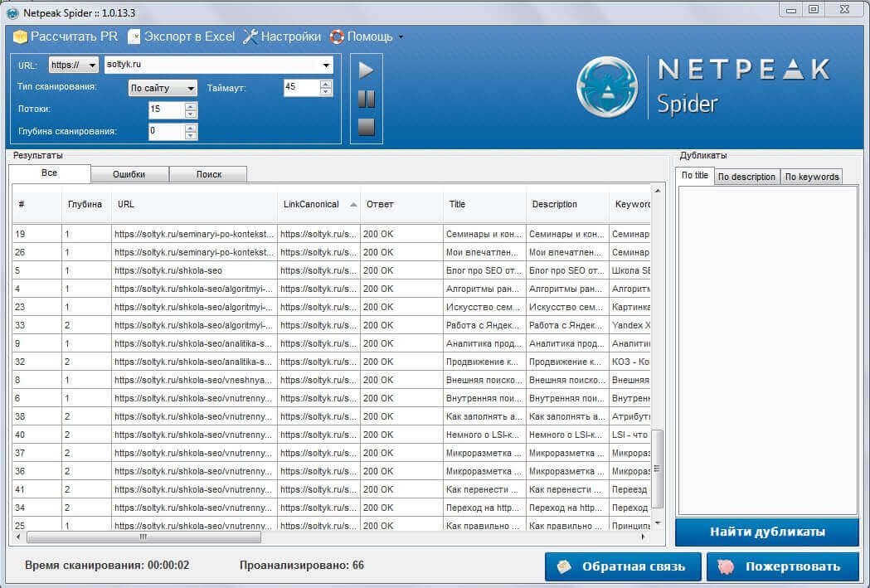
Task: Click title cell 'Работа с Яндек...' in row 33
Action: pyautogui.click(x=484, y=325)
